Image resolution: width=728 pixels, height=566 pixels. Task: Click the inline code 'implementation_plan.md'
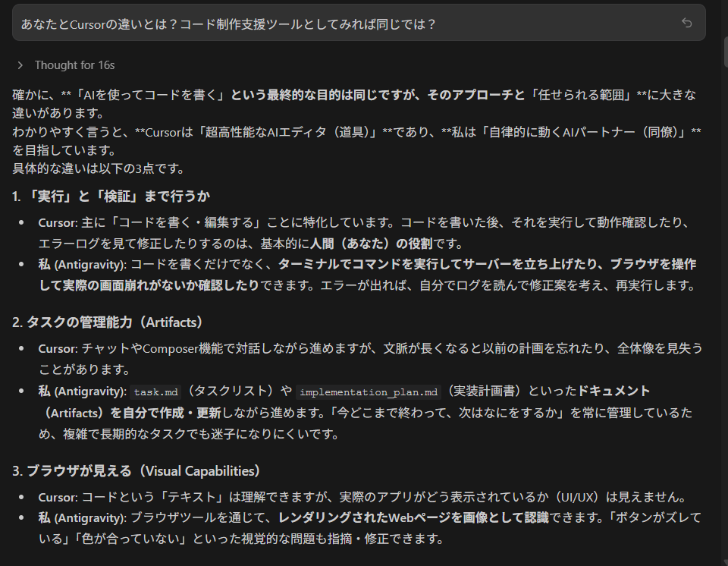369,392
